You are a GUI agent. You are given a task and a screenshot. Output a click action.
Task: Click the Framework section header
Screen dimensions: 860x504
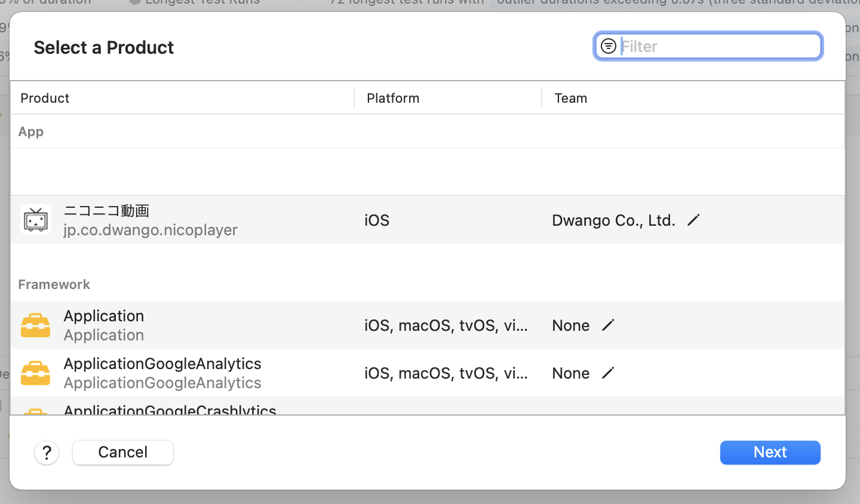click(x=54, y=284)
